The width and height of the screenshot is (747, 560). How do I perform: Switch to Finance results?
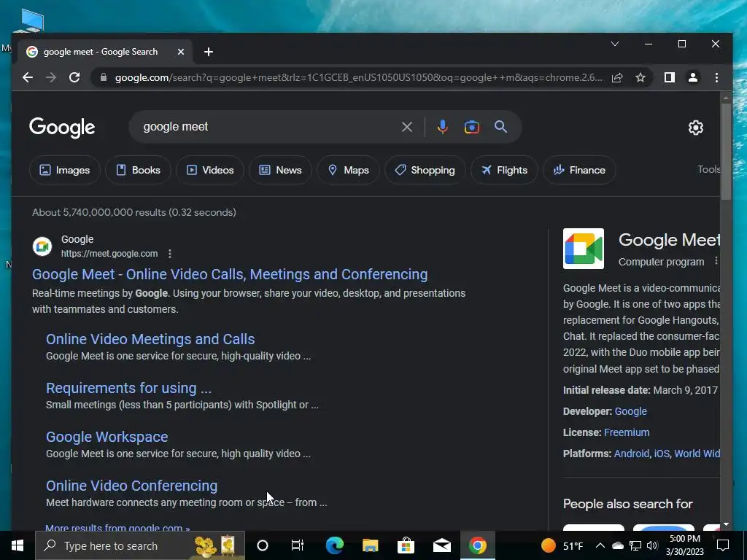pyautogui.click(x=579, y=170)
